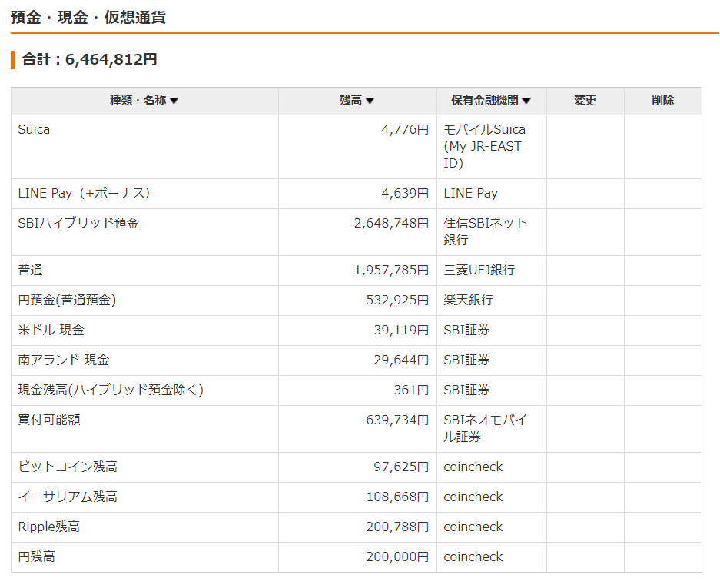720x588 pixels.
Task: Click the 預金・現金・仮想通貨 section heading
Action: (x=88, y=17)
